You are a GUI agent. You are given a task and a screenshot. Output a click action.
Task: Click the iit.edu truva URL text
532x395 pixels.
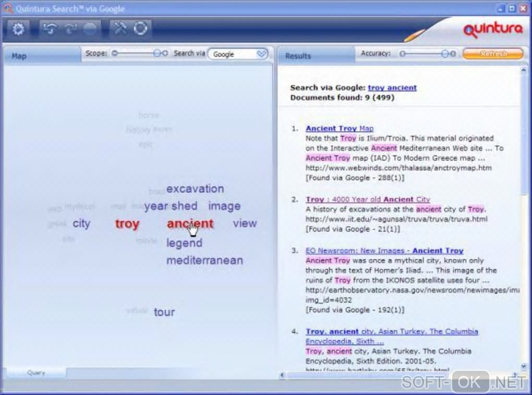396,219
